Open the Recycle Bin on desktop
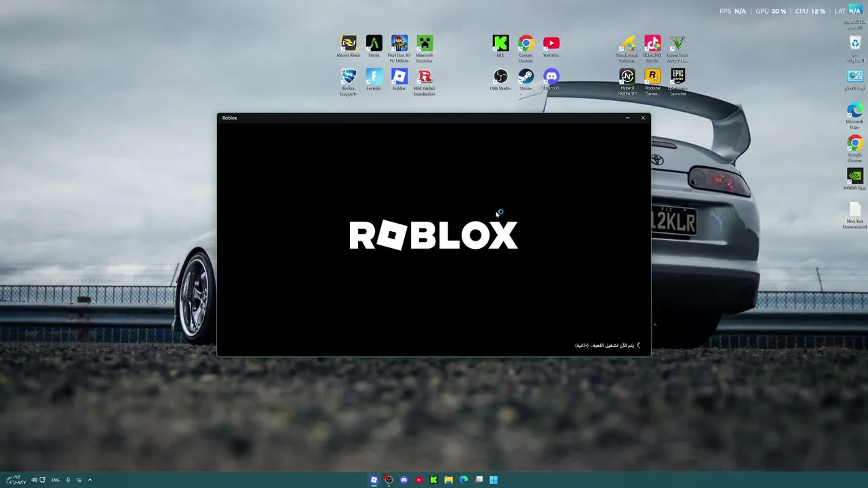 click(x=854, y=49)
